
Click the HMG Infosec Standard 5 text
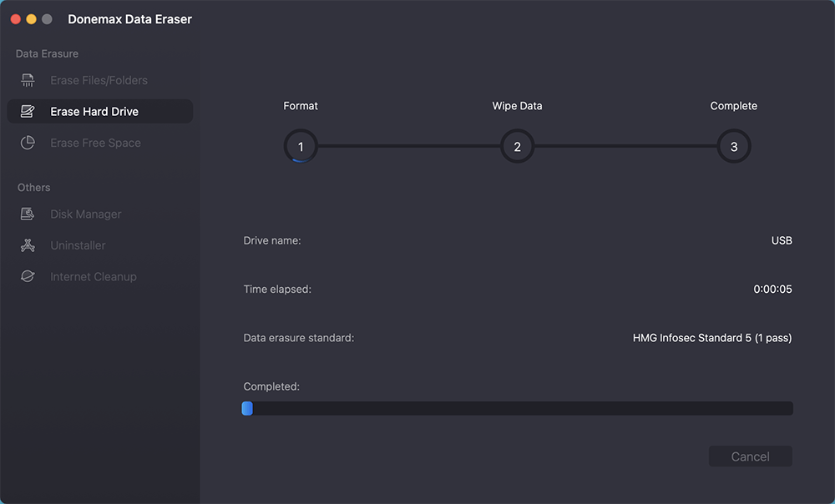pos(711,337)
